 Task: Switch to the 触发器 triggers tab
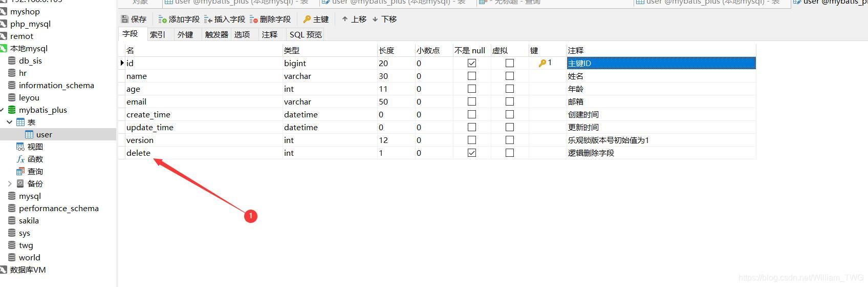[x=216, y=34]
